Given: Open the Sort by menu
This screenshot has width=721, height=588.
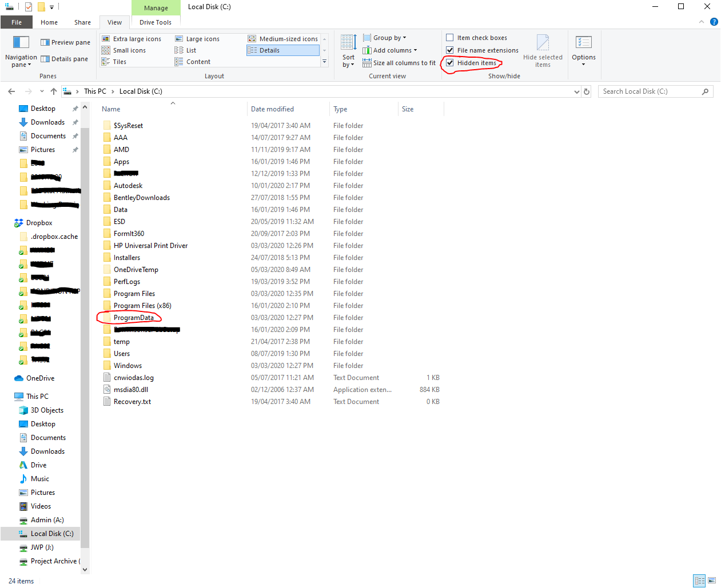Looking at the screenshot, I should [x=348, y=51].
